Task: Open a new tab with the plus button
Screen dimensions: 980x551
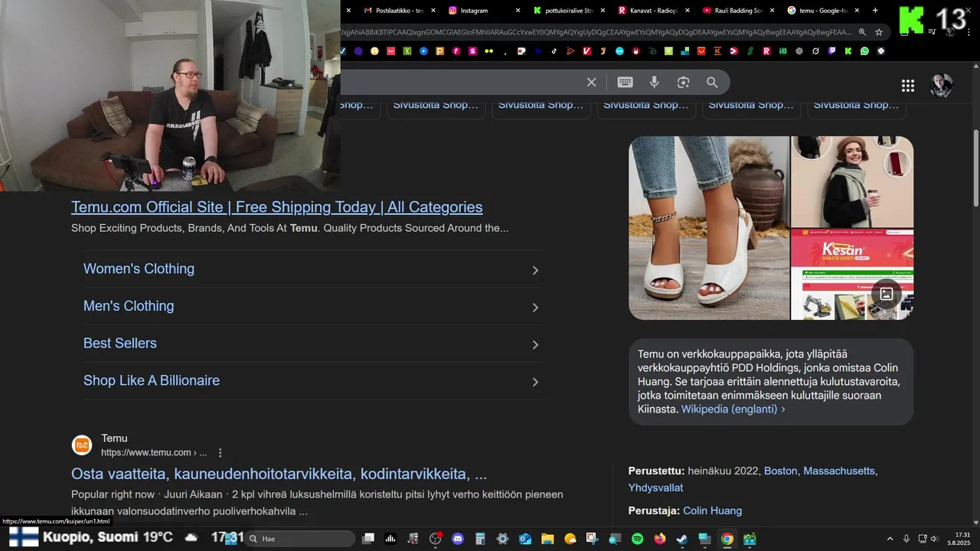Action: (x=875, y=11)
